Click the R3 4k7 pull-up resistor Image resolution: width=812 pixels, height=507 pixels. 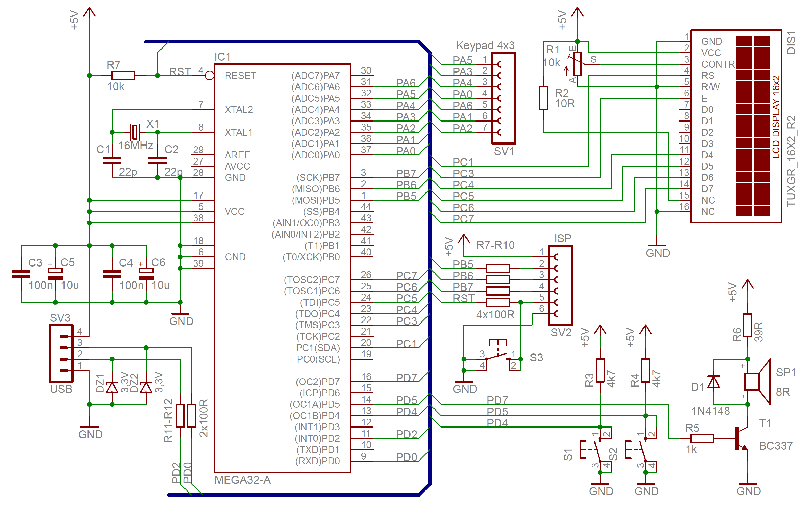point(600,371)
